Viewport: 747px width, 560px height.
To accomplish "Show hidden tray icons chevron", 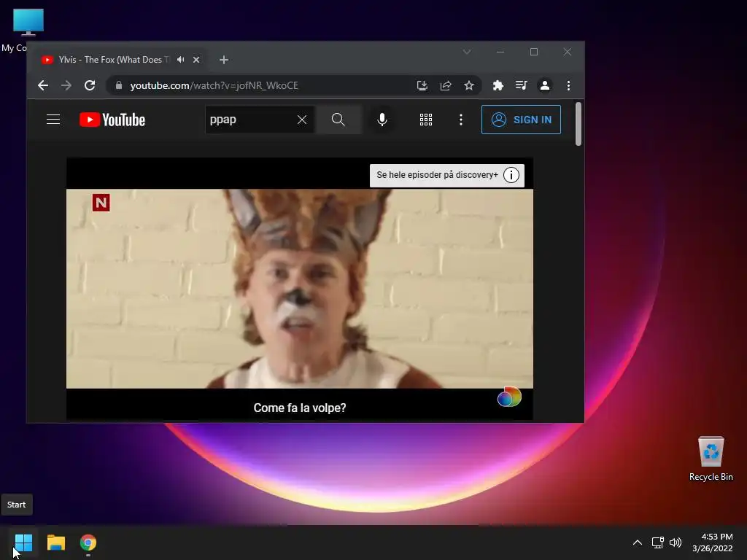I will click(x=638, y=542).
